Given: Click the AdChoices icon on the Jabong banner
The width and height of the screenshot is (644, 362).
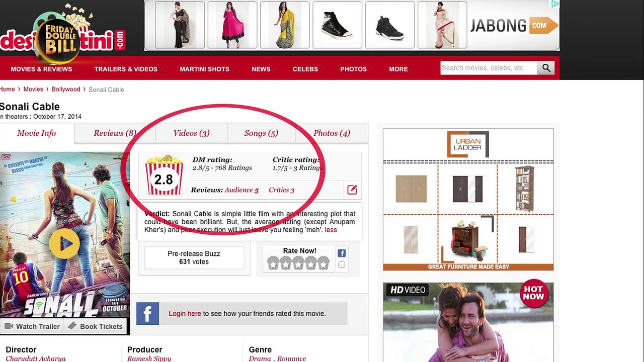Looking at the screenshot, I should [554, 4].
